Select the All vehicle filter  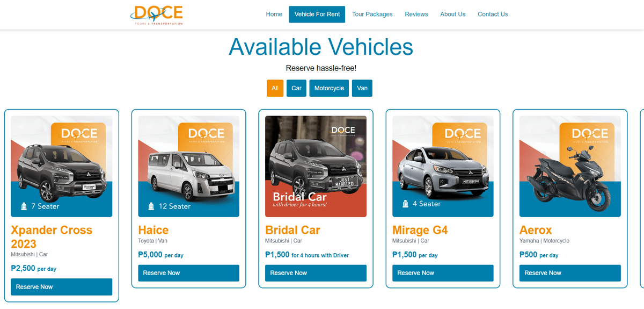click(x=275, y=88)
